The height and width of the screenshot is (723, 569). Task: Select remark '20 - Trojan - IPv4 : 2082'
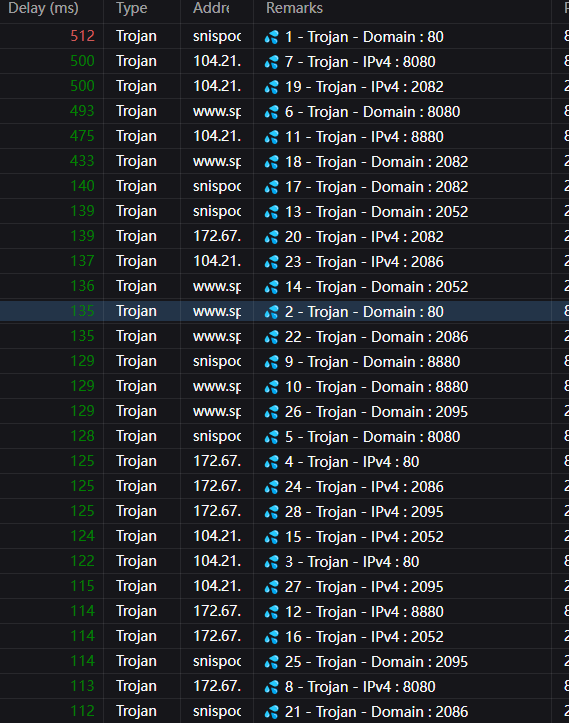[x=364, y=237]
